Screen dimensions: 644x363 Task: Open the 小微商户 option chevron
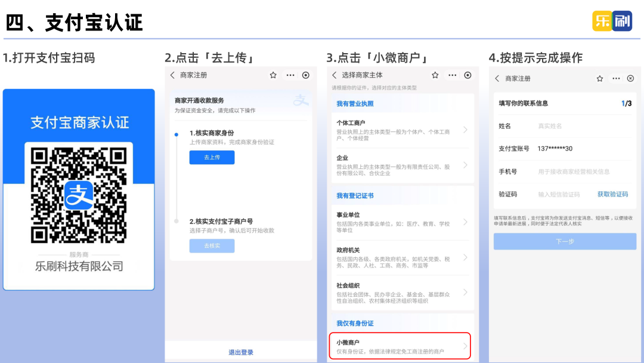pyautogui.click(x=465, y=346)
